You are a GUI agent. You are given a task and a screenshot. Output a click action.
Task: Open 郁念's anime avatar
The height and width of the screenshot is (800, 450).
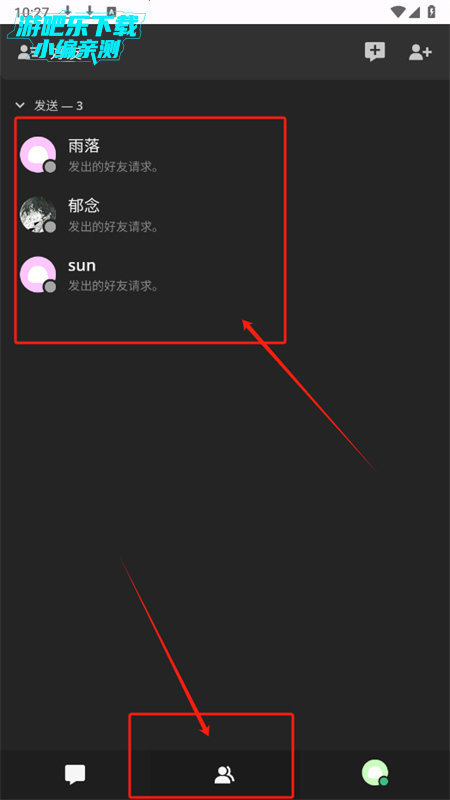[x=38, y=214]
